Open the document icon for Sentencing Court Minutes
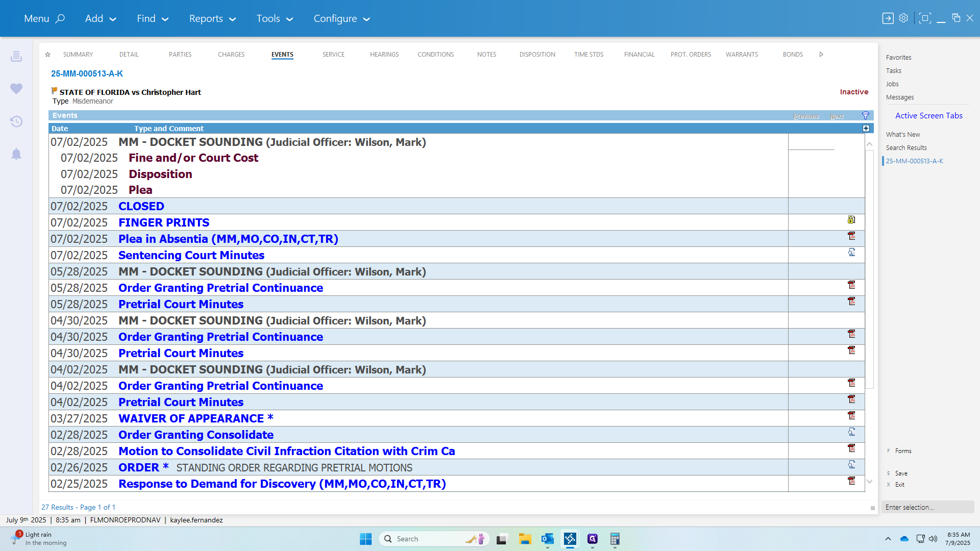This screenshot has width=980, height=551. [x=851, y=252]
